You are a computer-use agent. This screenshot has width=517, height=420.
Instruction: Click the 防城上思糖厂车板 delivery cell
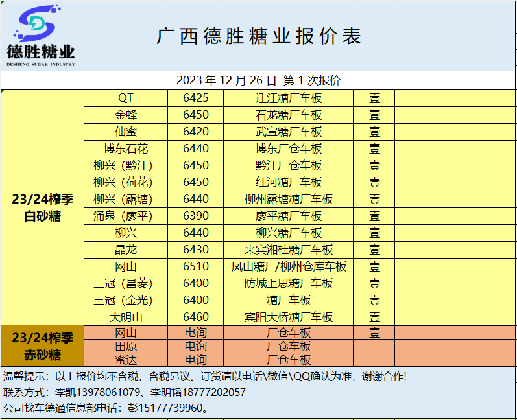289,284
